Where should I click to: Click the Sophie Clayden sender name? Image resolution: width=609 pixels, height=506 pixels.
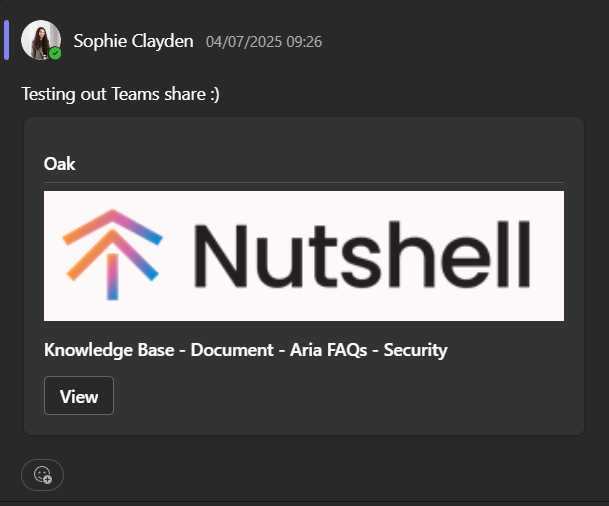pos(134,41)
